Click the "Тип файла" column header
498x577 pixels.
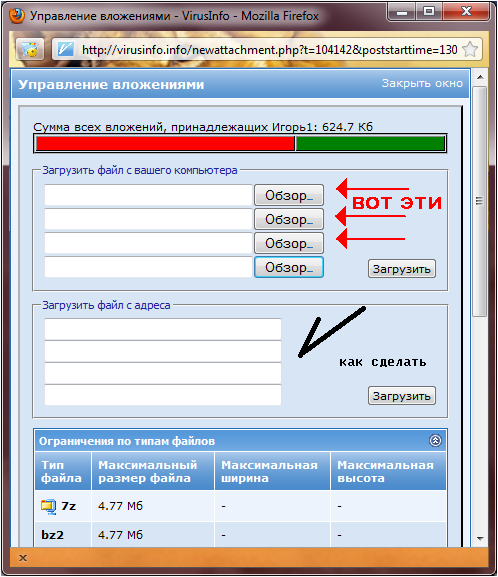63,471
